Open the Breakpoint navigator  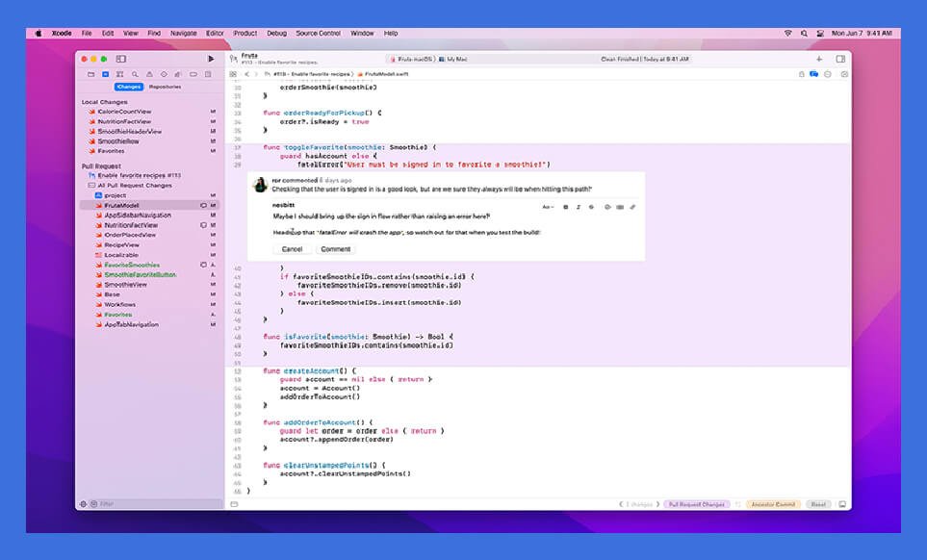[193, 74]
